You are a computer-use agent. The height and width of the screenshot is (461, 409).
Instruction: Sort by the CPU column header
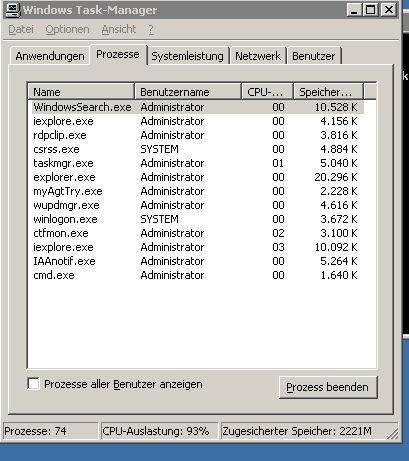click(x=267, y=92)
